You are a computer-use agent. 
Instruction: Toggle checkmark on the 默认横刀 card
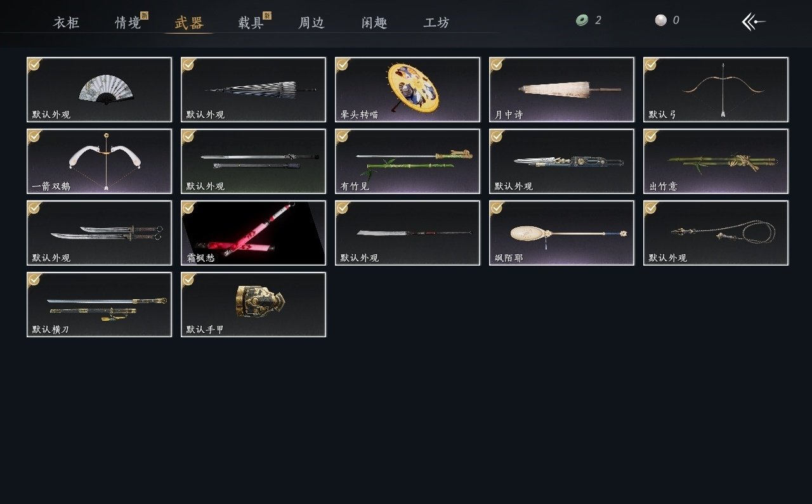(34, 279)
